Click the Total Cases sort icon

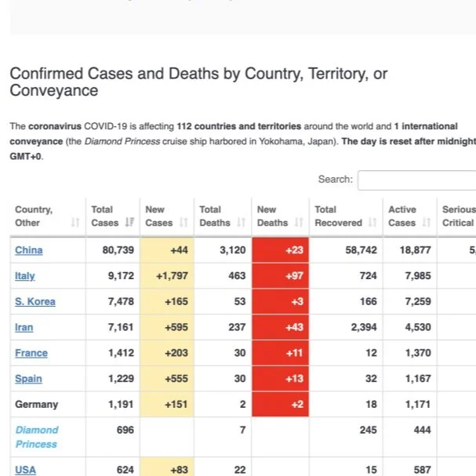(x=129, y=222)
